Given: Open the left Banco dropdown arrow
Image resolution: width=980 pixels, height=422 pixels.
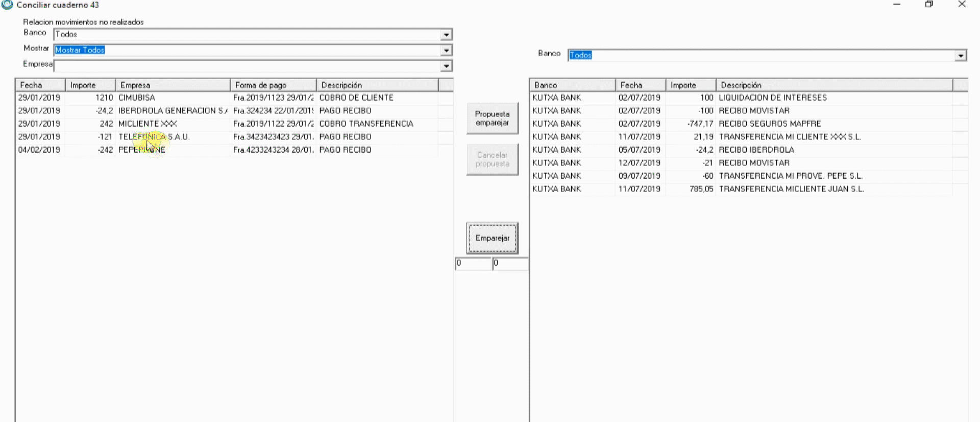Looking at the screenshot, I should click(x=446, y=35).
